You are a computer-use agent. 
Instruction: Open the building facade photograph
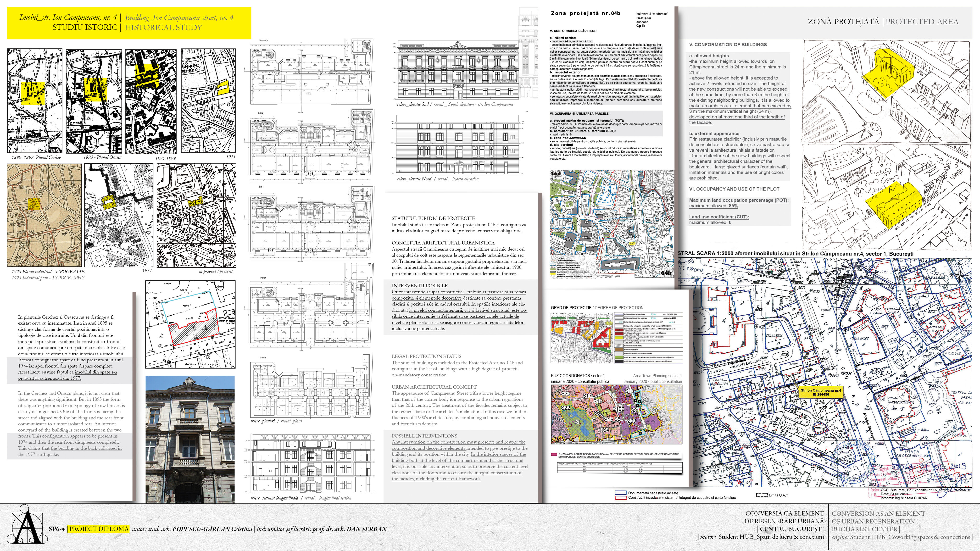tap(190, 440)
